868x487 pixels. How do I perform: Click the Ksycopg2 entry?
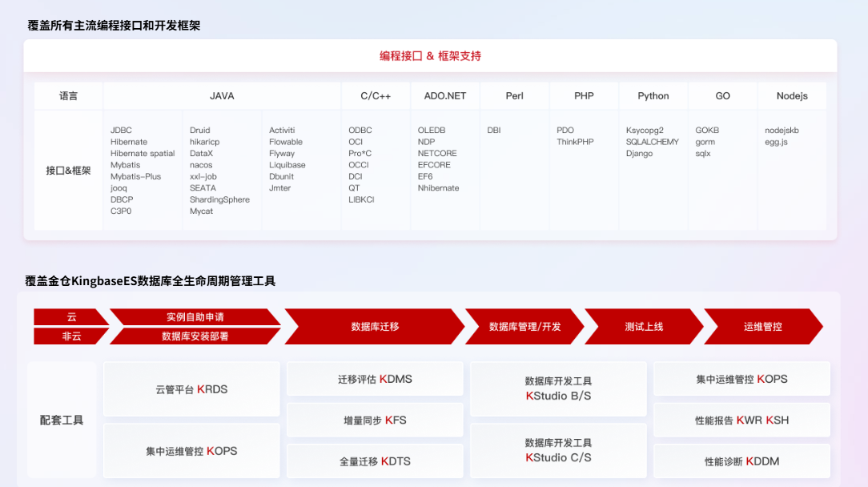[x=645, y=131]
